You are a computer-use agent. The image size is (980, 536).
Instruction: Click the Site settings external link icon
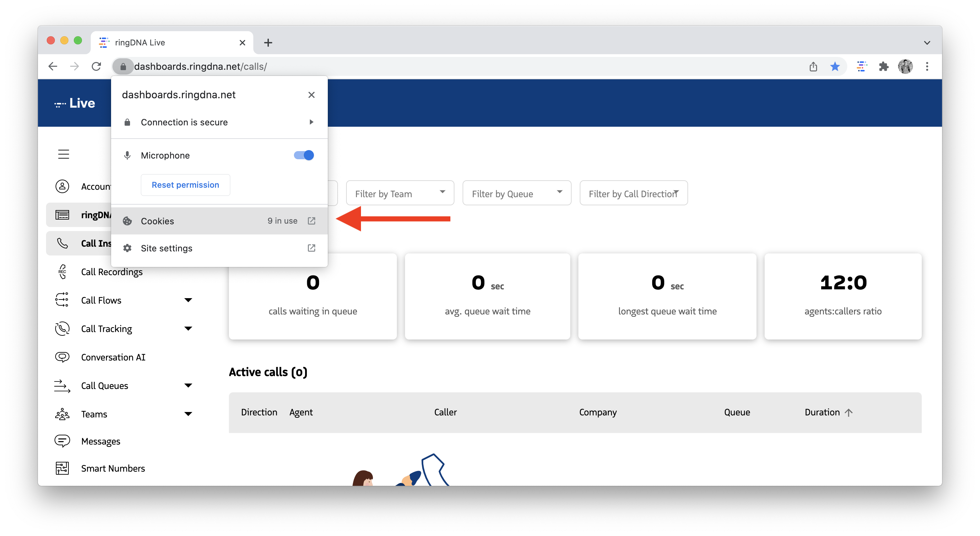coord(311,248)
